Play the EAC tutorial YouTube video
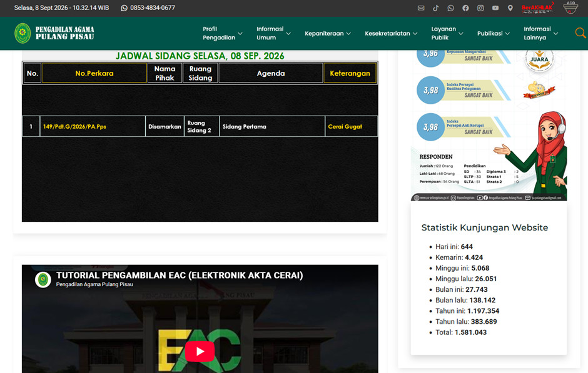Viewport: 588px width, 373px height. click(x=200, y=351)
